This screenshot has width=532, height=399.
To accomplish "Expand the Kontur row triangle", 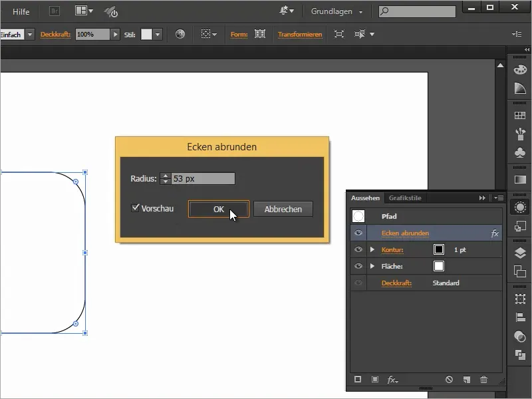I will tap(372, 249).
